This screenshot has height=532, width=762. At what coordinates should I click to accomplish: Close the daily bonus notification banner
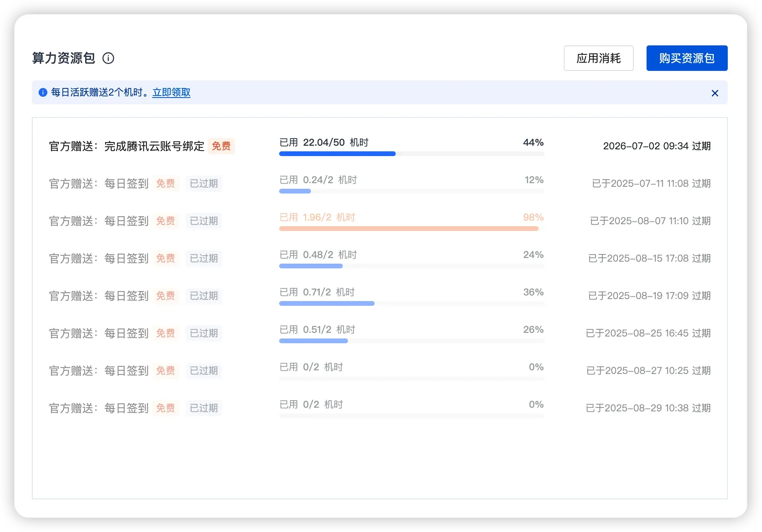pyautogui.click(x=715, y=93)
